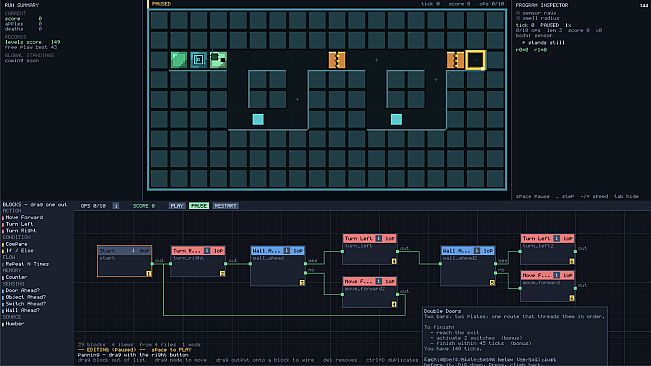
Task: Click the Start node's out port
Action: [152, 264]
